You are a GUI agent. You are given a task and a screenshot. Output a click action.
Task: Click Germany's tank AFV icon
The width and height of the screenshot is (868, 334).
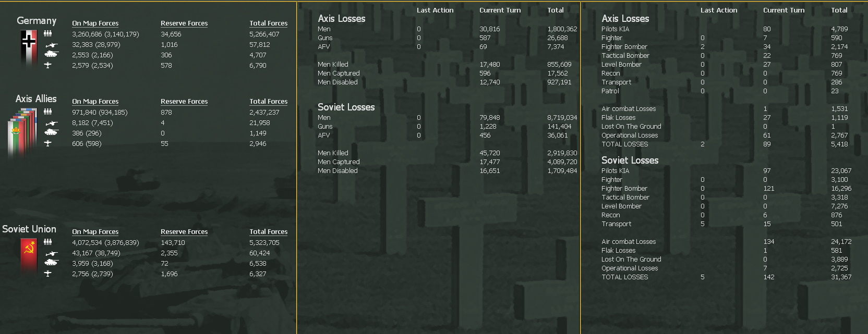(x=51, y=54)
